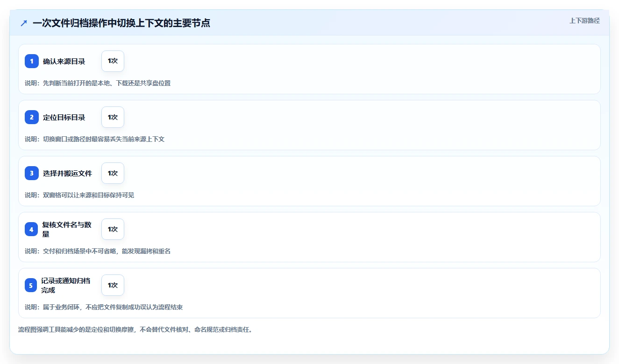Screen dimensions: 619x364
Task: Select the step title 复核文件名与数量
Action: point(67,229)
